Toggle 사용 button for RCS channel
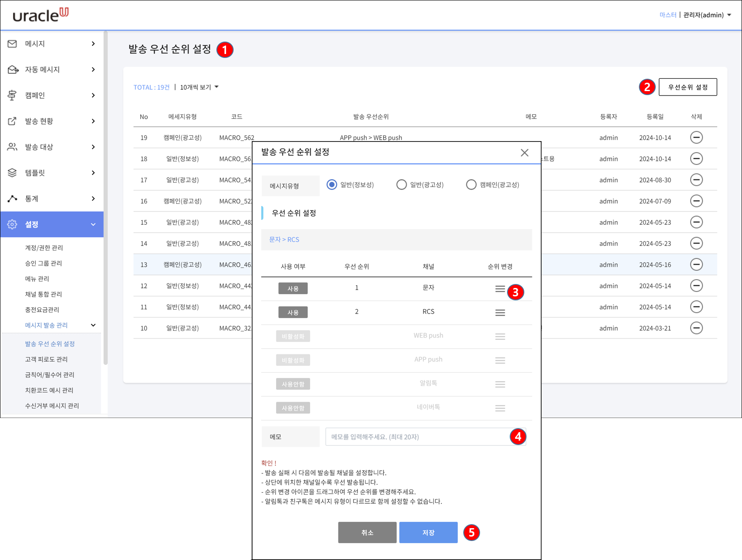742x560 pixels. click(x=293, y=312)
